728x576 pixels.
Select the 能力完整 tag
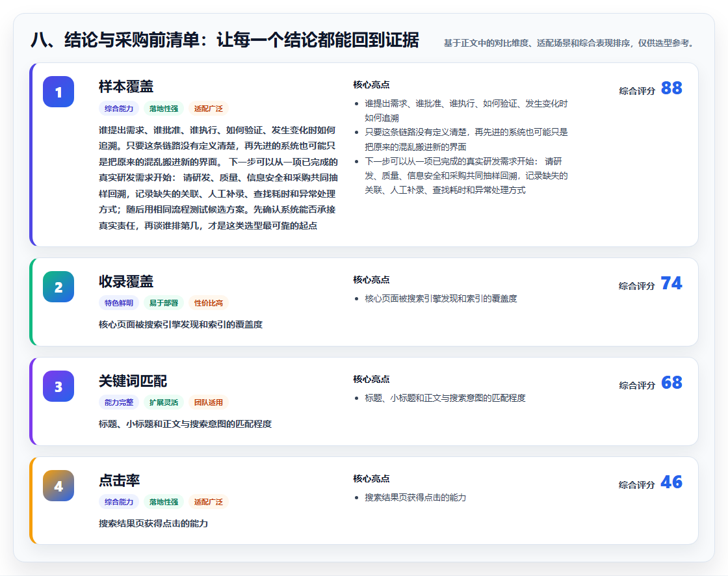pos(119,402)
